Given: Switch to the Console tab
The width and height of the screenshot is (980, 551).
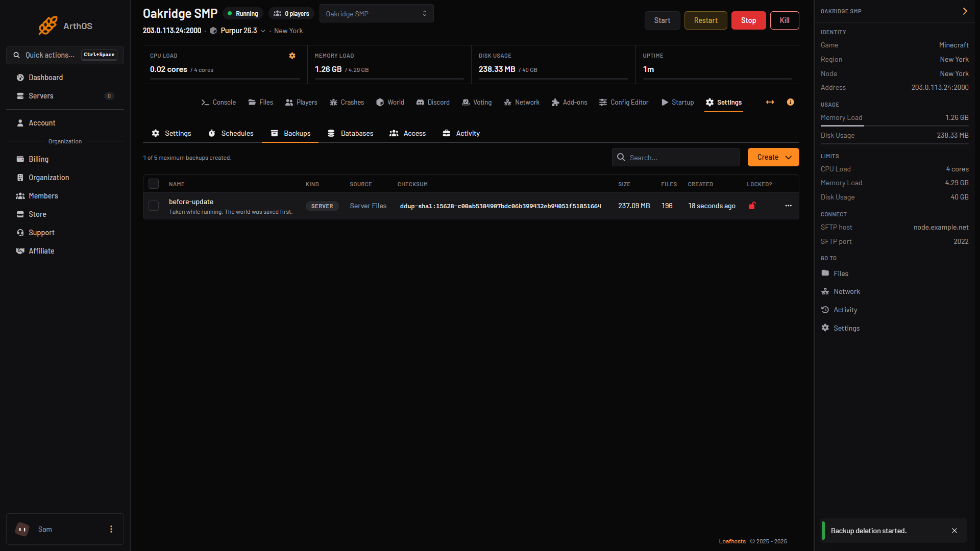Looking at the screenshot, I should (x=218, y=102).
